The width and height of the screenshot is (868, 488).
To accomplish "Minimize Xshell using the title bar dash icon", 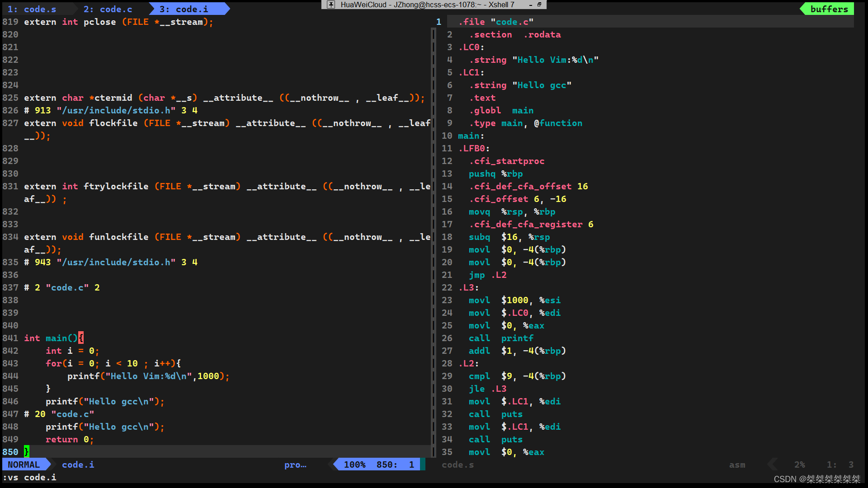I will [x=531, y=5].
